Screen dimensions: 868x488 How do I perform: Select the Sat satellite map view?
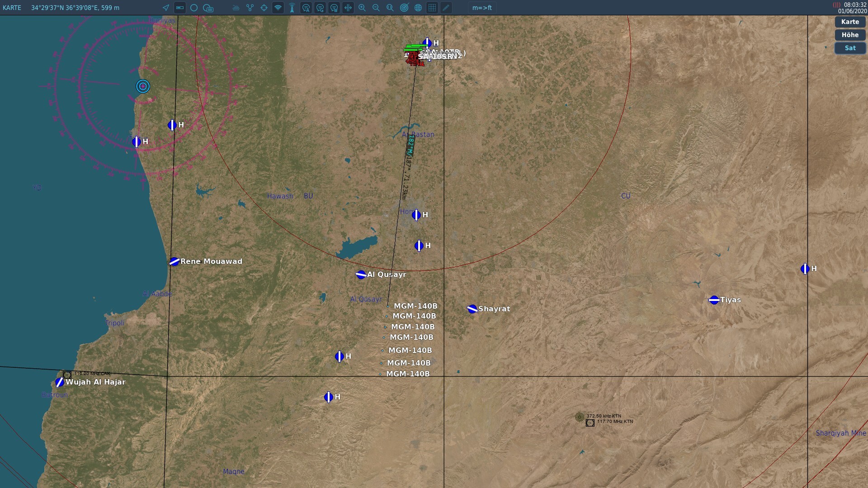(x=850, y=48)
